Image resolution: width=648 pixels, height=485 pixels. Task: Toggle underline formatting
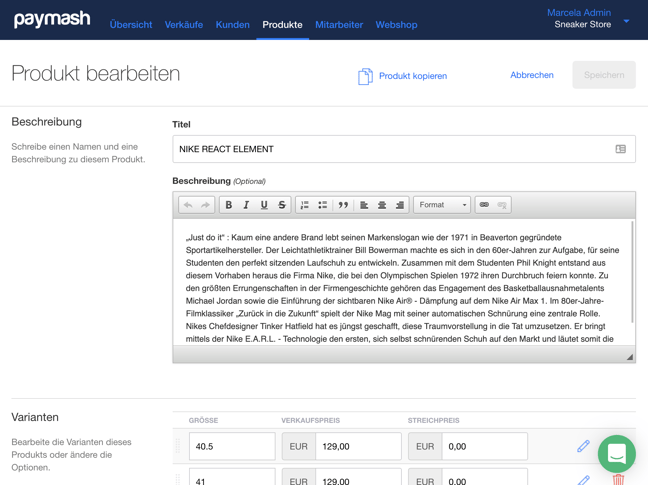pyautogui.click(x=264, y=205)
